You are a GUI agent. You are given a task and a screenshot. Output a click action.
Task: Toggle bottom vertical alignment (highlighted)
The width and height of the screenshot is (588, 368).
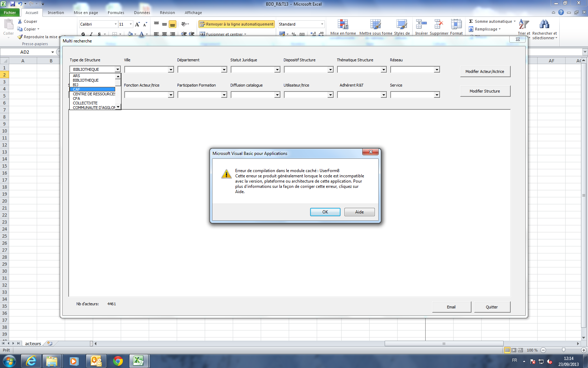tap(172, 24)
